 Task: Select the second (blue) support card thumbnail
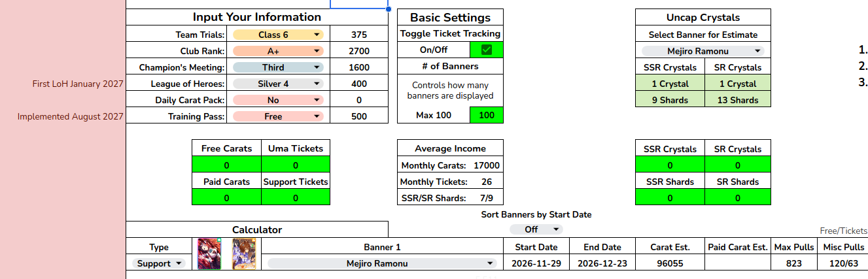pos(243,254)
